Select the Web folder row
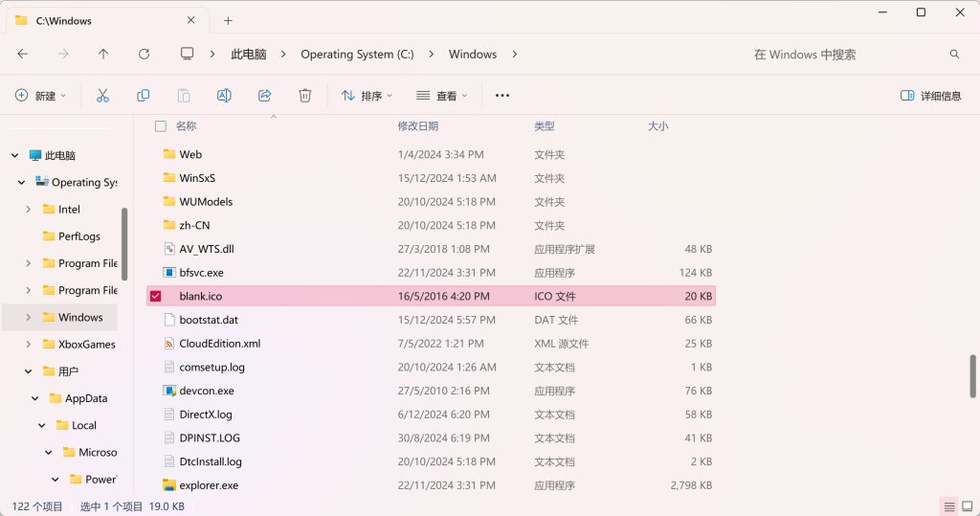This screenshot has width=980, height=516. click(x=432, y=154)
